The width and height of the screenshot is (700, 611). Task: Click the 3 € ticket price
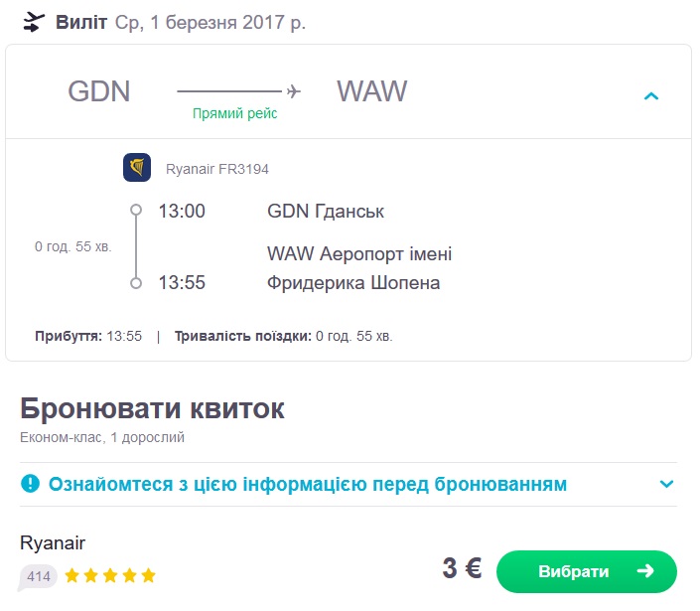click(x=462, y=569)
